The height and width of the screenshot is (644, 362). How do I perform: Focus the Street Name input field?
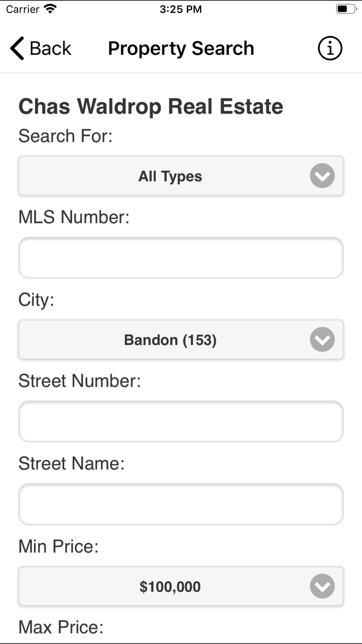click(x=181, y=504)
